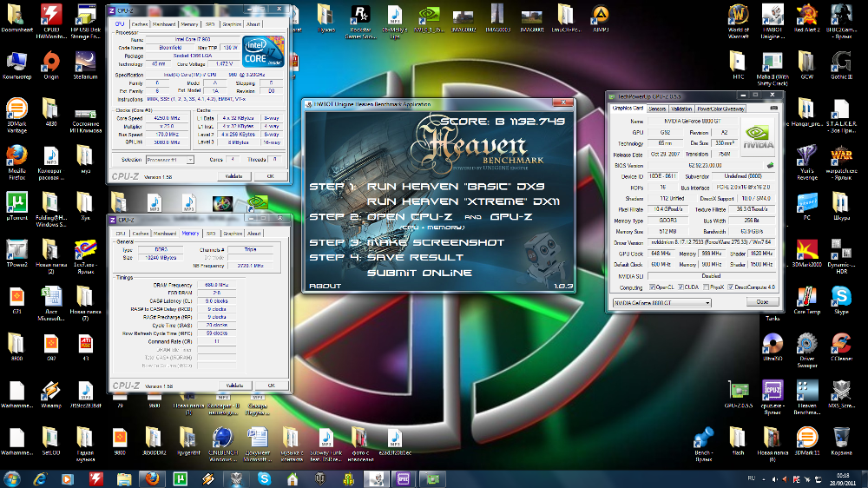Open the AIMP3 desktop shortcut
Image resolution: width=868 pixels, height=488 pixels.
600,19
